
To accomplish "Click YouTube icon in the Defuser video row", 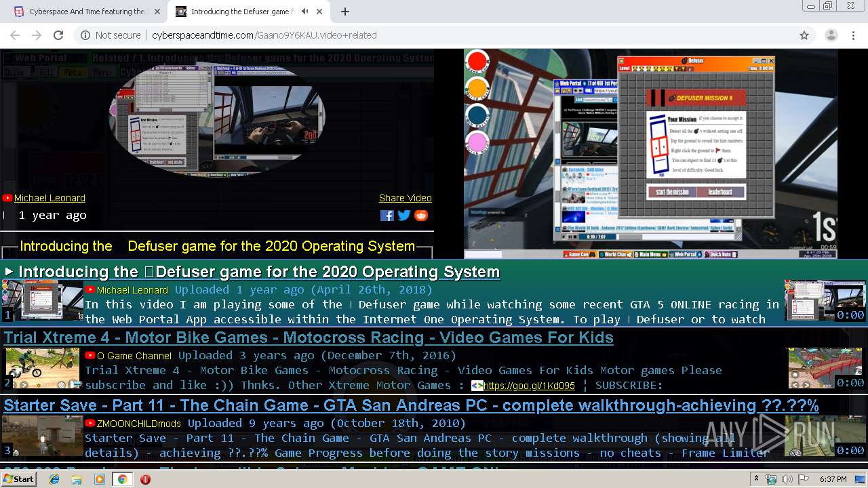I will click(90, 289).
